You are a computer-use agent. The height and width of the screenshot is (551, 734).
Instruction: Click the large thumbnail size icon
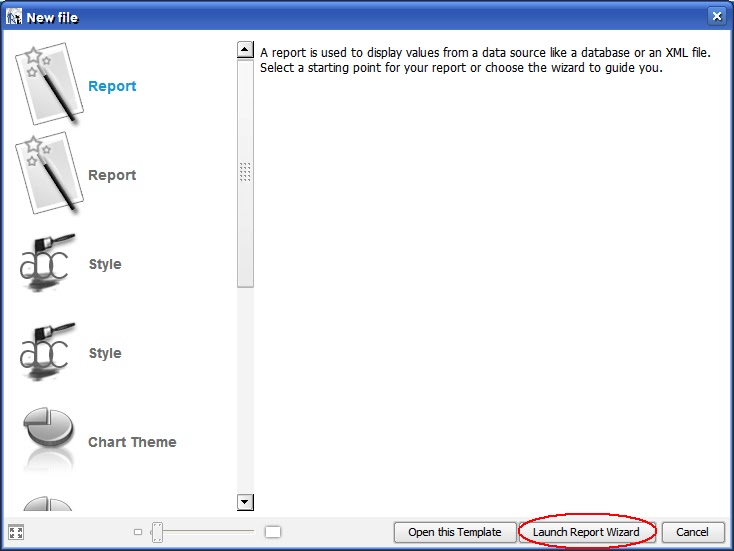pyautogui.click(x=273, y=532)
